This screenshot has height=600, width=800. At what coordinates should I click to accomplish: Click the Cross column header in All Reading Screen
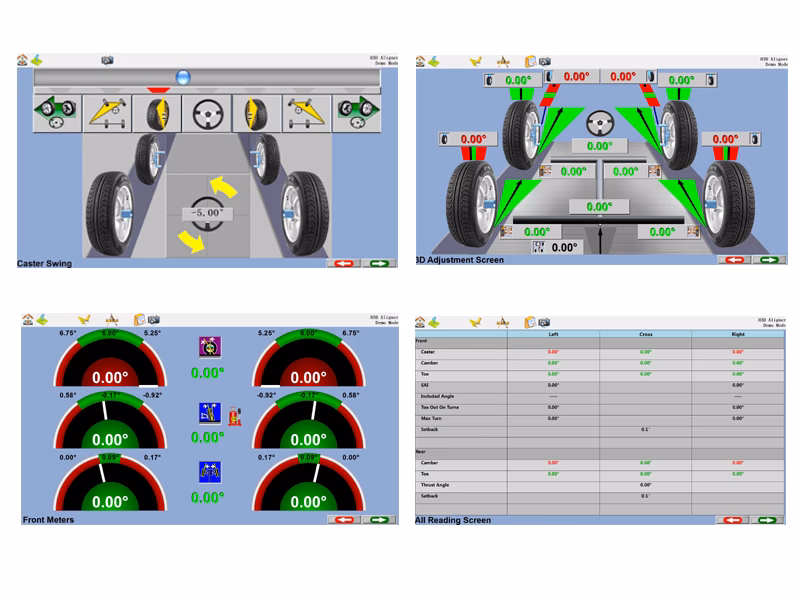click(644, 334)
